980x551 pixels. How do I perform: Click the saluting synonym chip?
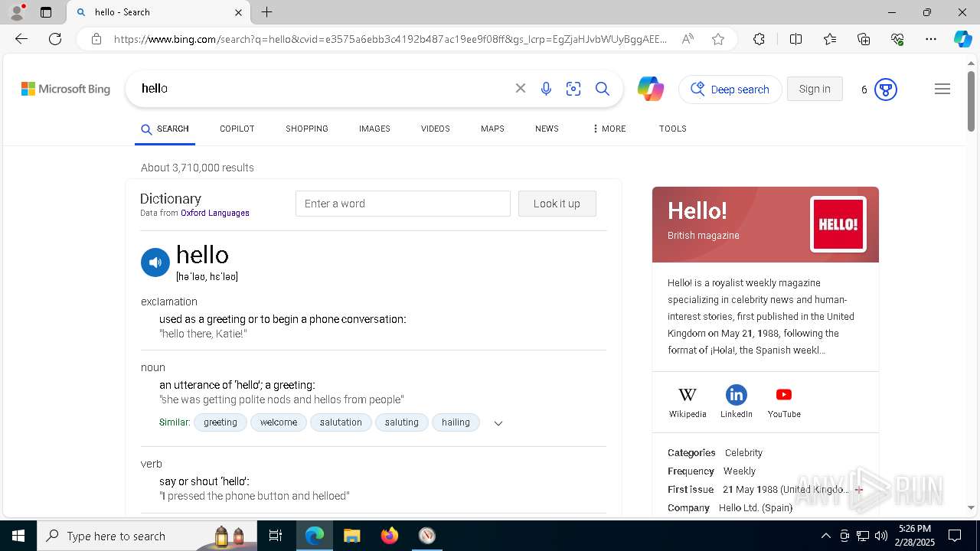point(402,422)
